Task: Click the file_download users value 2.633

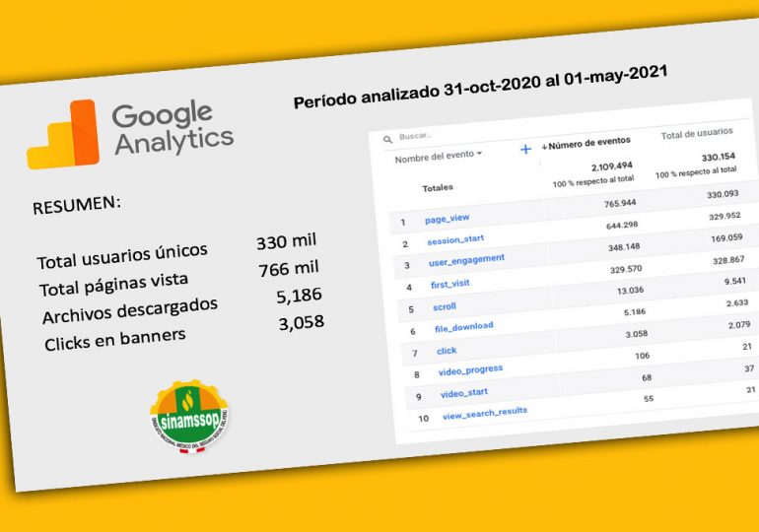Action: click(x=737, y=303)
